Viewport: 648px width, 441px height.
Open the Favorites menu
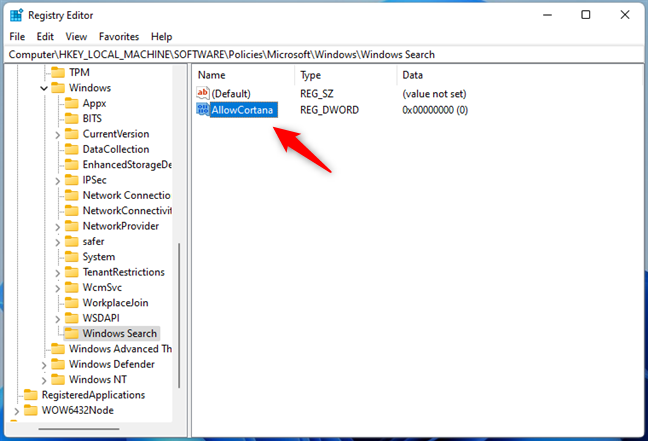[x=119, y=36]
